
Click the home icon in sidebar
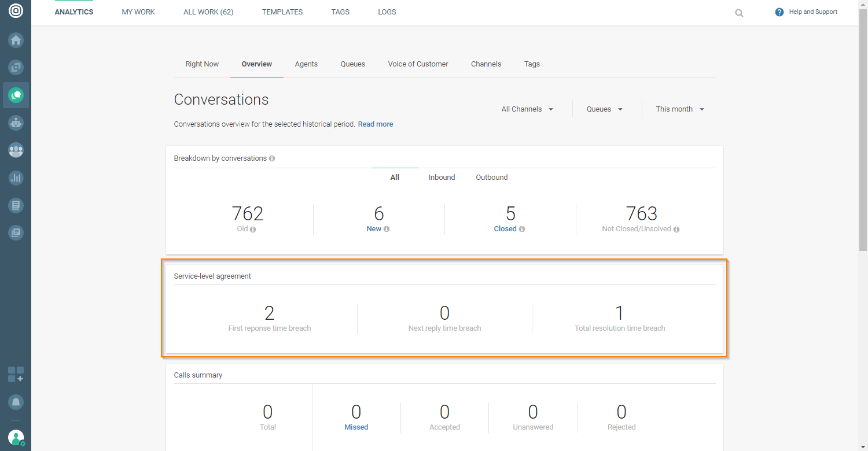16,40
